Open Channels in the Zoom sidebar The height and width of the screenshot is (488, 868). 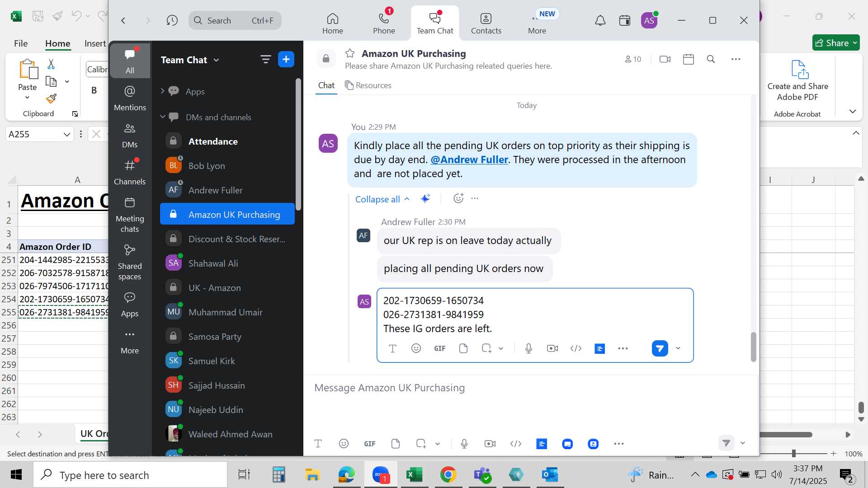[x=130, y=172]
